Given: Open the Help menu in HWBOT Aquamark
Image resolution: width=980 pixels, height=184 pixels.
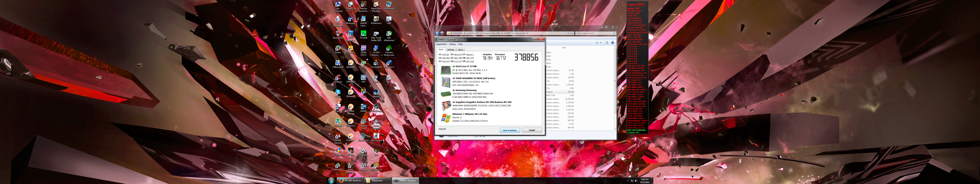Looking at the screenshot, I should pos(460,44).
